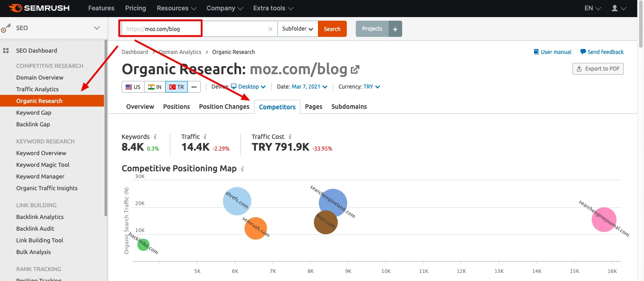
Task: Click the green backlinko.com bubble
Action: click(x=143, y=245)
